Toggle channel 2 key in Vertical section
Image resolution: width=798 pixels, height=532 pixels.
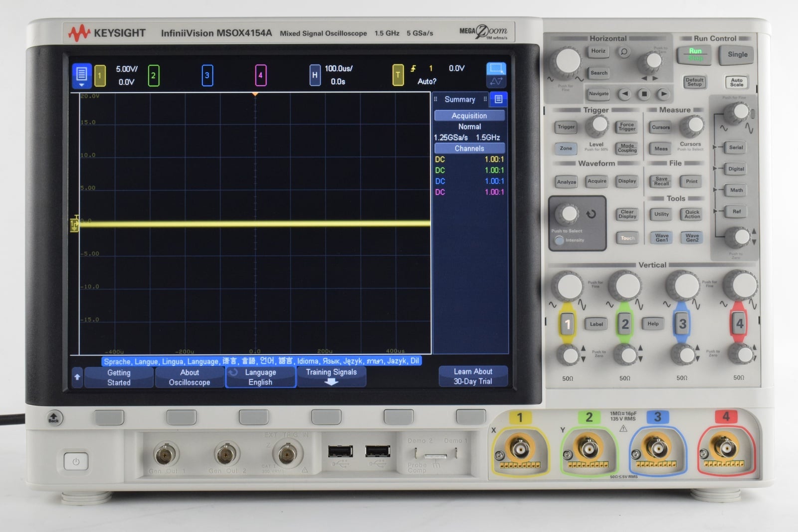(625, 324)
